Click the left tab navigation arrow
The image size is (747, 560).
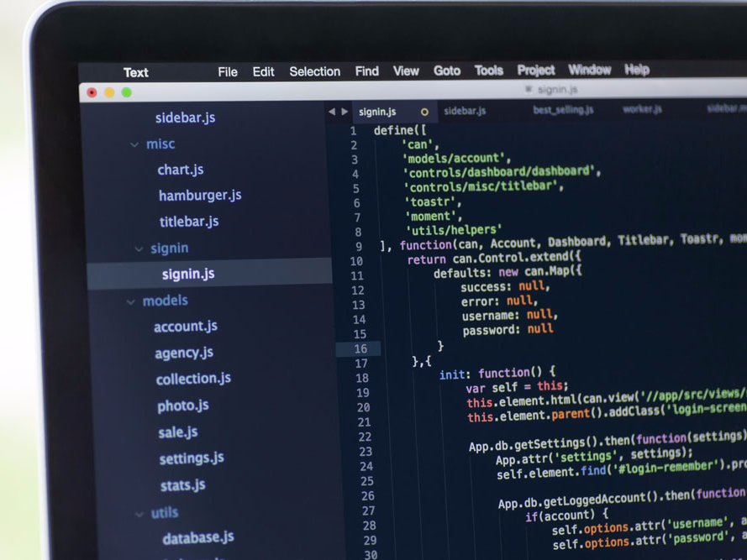coord(331,111)
